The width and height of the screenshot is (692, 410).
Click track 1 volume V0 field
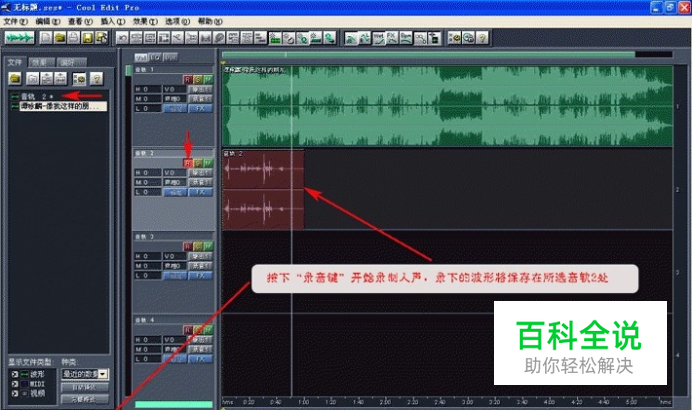point(174,89)
